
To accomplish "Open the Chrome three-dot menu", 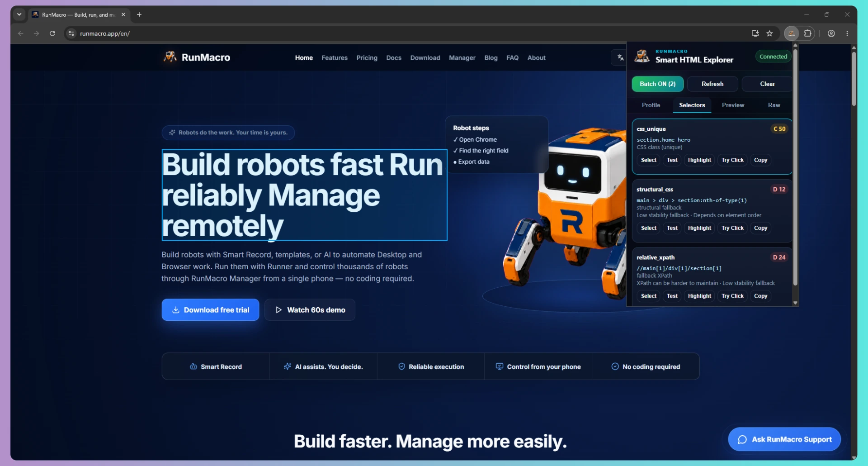I will coord(847,33).
